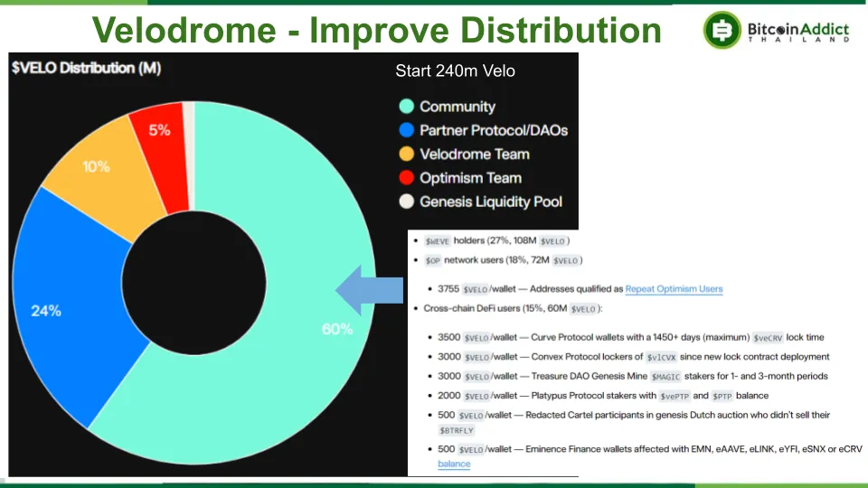Select the Community legend color dot
This screenshot has width=868, height=488.
point(406,107)
